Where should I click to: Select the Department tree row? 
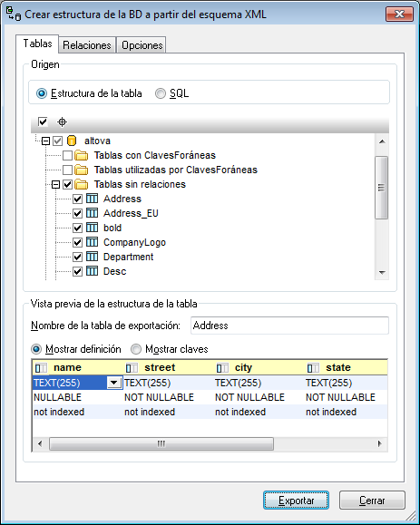128,257
